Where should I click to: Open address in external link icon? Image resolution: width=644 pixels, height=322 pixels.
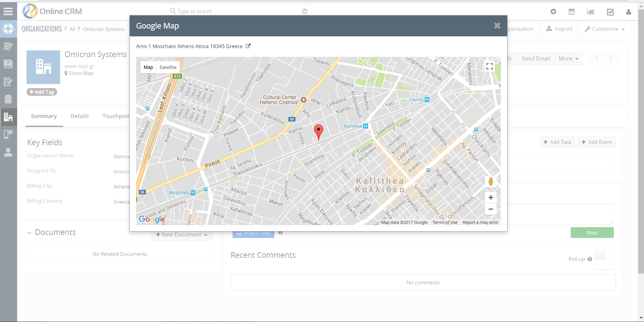click(248, 46)
